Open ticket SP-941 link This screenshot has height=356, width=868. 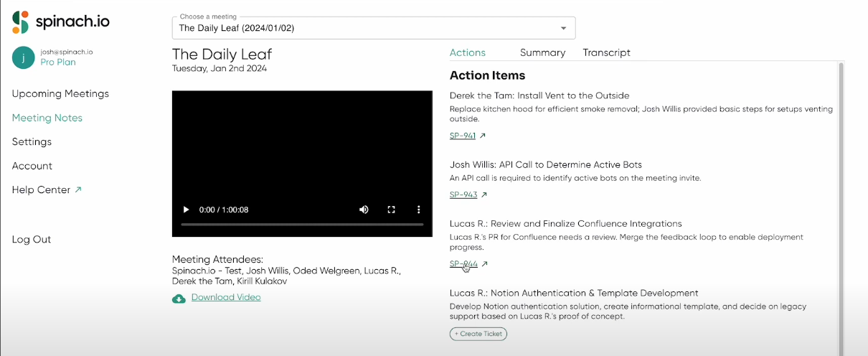[x=463, y=136]
